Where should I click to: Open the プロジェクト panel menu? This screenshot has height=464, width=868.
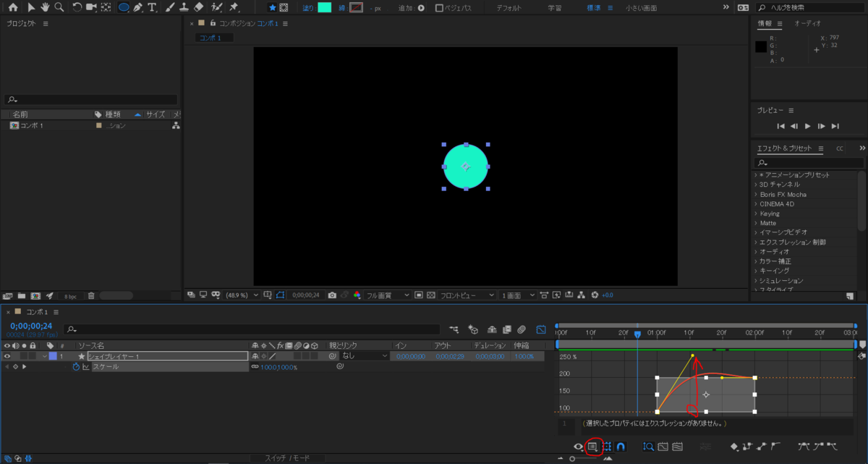pyautogui.click(x=46, y=24)
